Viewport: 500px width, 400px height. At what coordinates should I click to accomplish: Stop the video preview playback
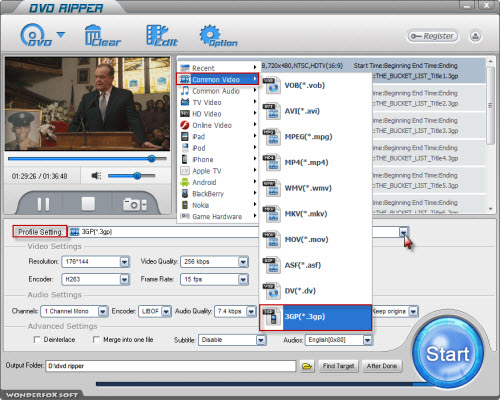pos(88,204)
